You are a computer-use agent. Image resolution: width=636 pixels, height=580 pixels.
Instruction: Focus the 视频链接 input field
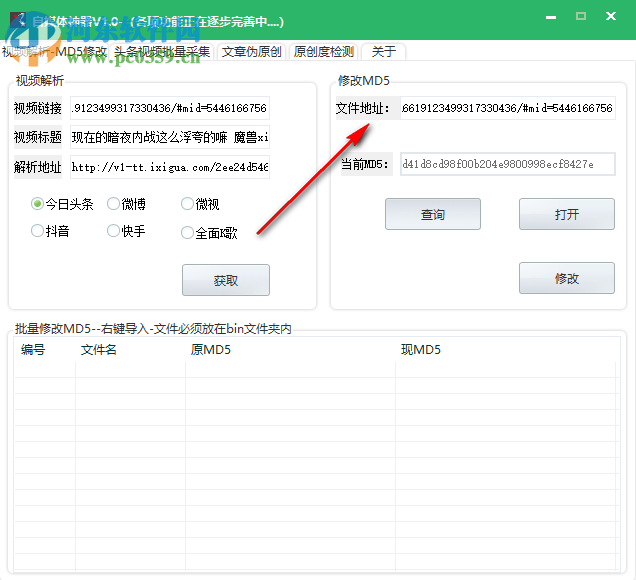pyautogui.click(x=170, y=108)
